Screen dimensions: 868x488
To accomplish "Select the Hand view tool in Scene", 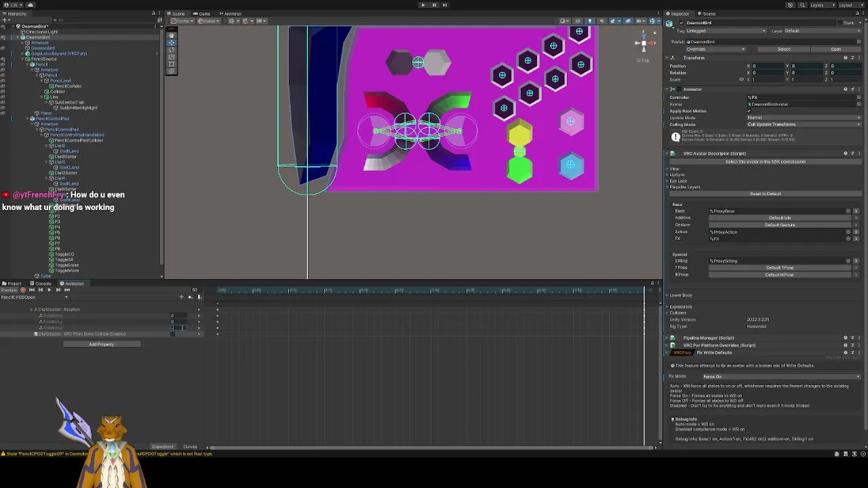I will pos(172,35).
